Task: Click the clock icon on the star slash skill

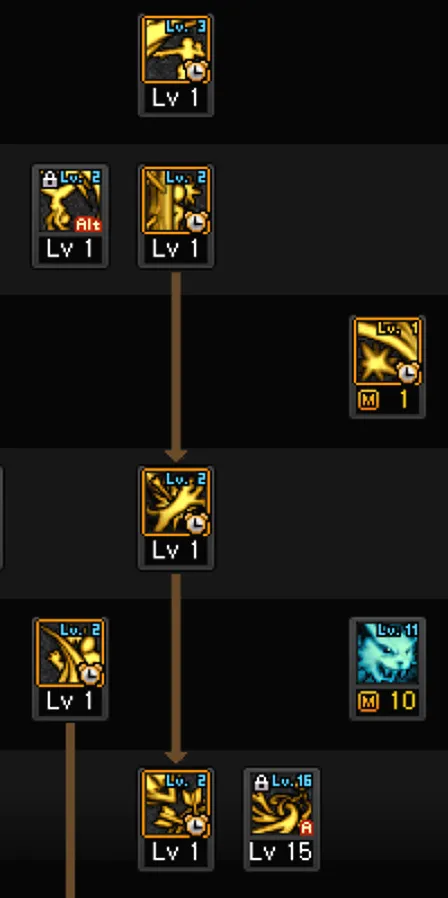Action: pos(408,372)
